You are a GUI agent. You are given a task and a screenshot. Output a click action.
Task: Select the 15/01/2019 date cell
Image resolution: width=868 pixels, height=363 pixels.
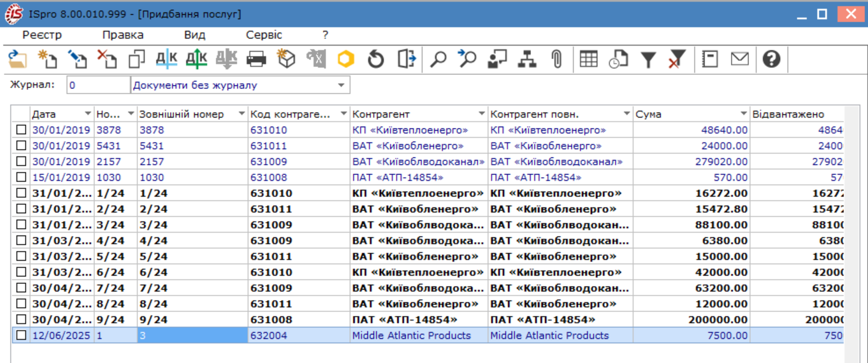[x=62, y=177]
